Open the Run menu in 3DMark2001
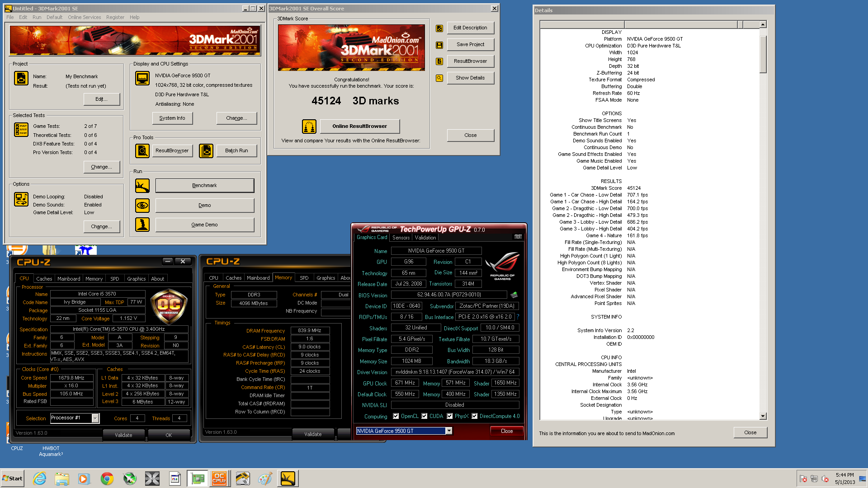This screenshot has height=488, width=868. point(37,17)
